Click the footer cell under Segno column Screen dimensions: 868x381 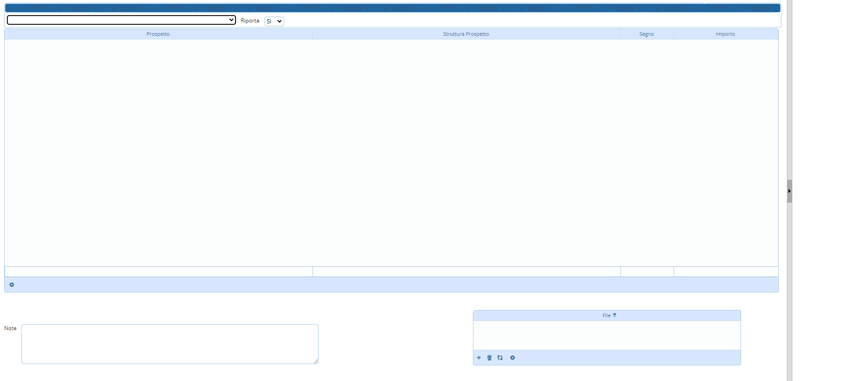pos(647,271)
